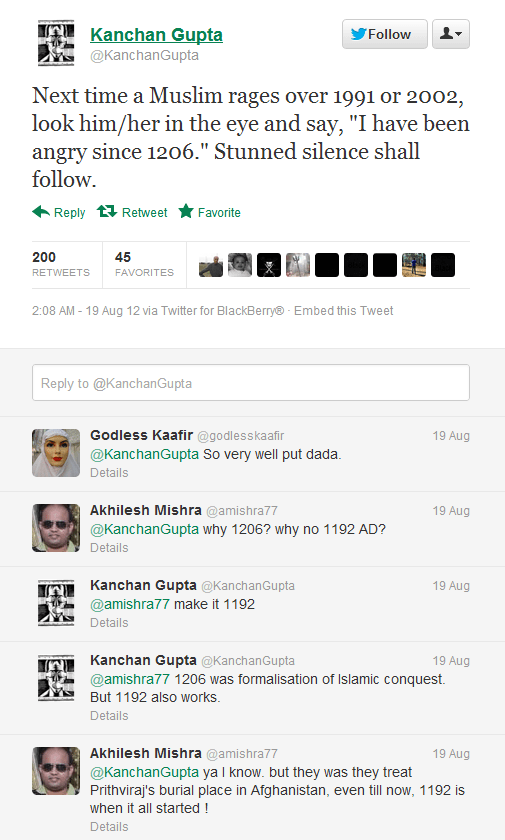Click the Retweet icon under the tweet
Viewport: 505px width, 840px height.
pos(107,212)
